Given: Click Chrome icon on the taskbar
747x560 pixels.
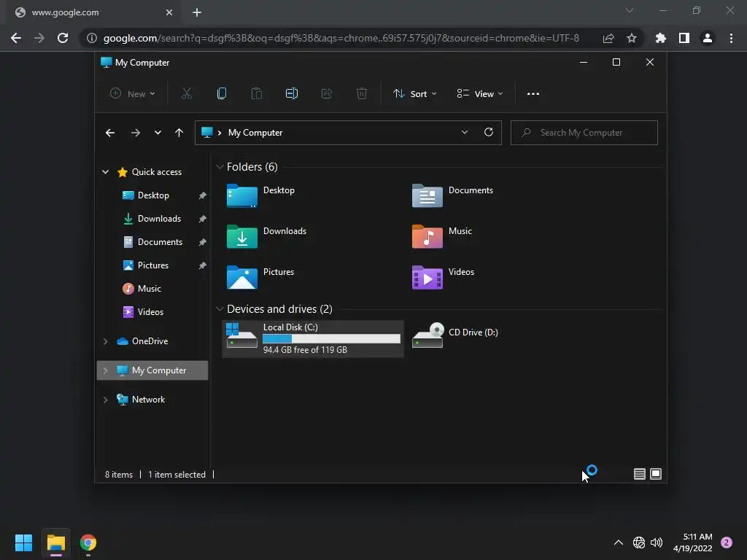Looking at the screenshot, I should (x=88, y=542).
